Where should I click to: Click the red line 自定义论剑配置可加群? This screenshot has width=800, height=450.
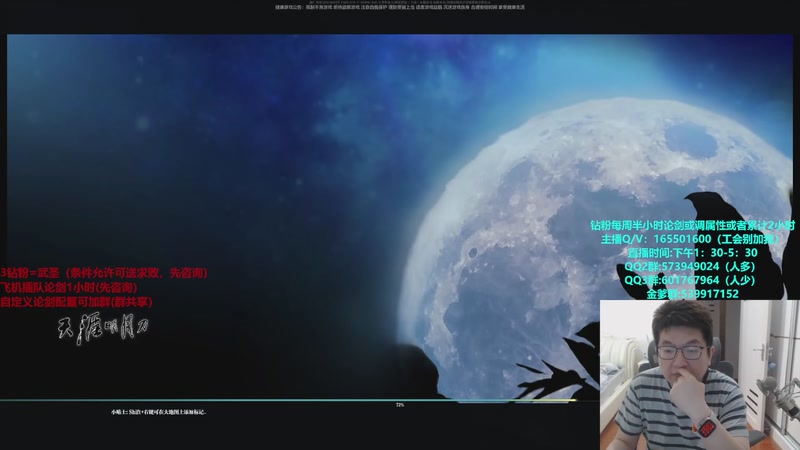point(77,302)
